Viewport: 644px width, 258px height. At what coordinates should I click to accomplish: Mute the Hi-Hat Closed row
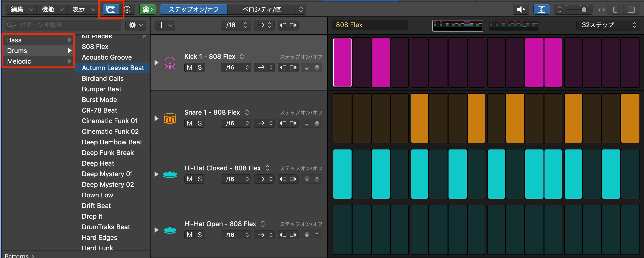[x=190, y=179]
